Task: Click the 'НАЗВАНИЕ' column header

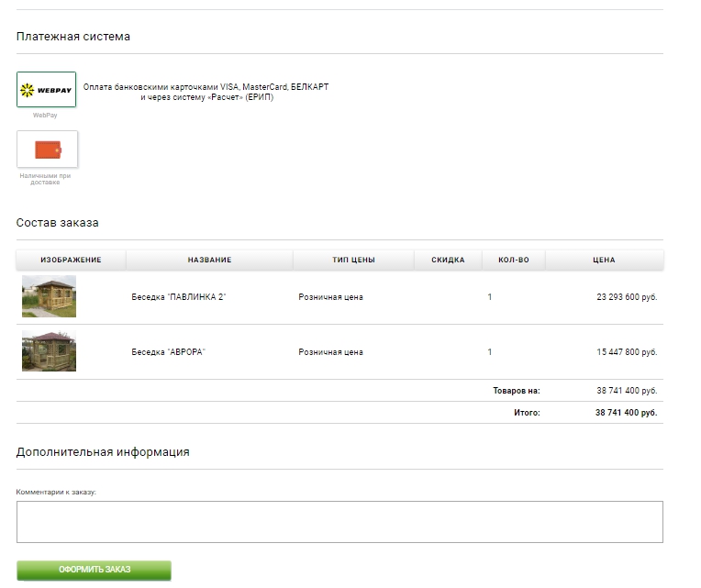Action: [x=209, y=260]
